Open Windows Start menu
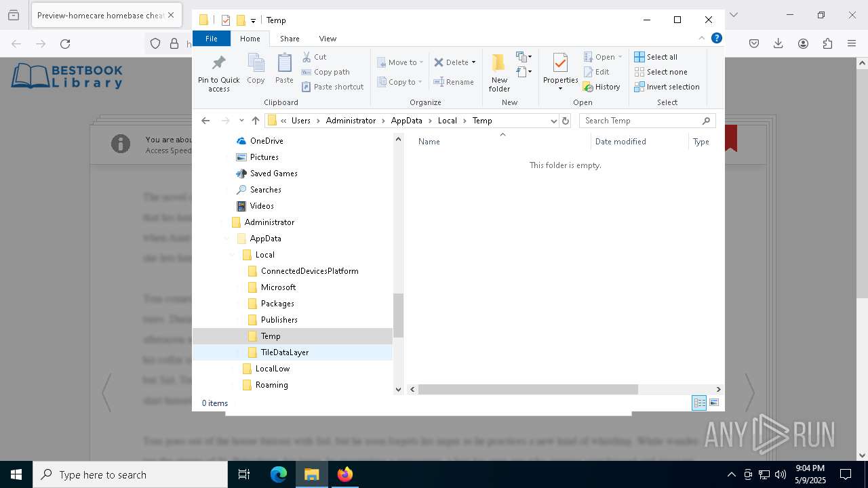Image resolution: width=868 pixels, height=488 pixels. click(16, 474)
